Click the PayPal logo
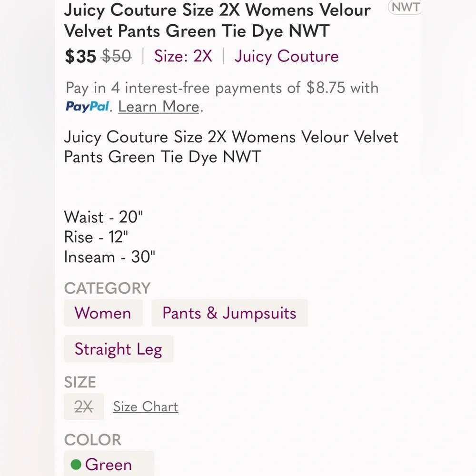 [87, 107]
